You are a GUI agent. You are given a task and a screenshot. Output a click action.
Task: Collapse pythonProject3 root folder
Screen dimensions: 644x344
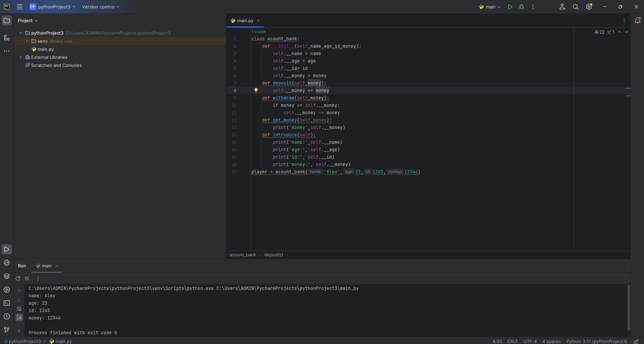pos(20,33)
